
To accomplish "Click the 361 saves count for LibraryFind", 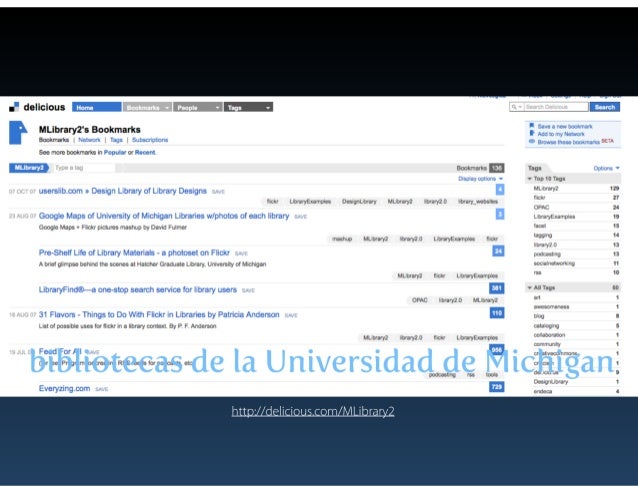I will [496, 288].
